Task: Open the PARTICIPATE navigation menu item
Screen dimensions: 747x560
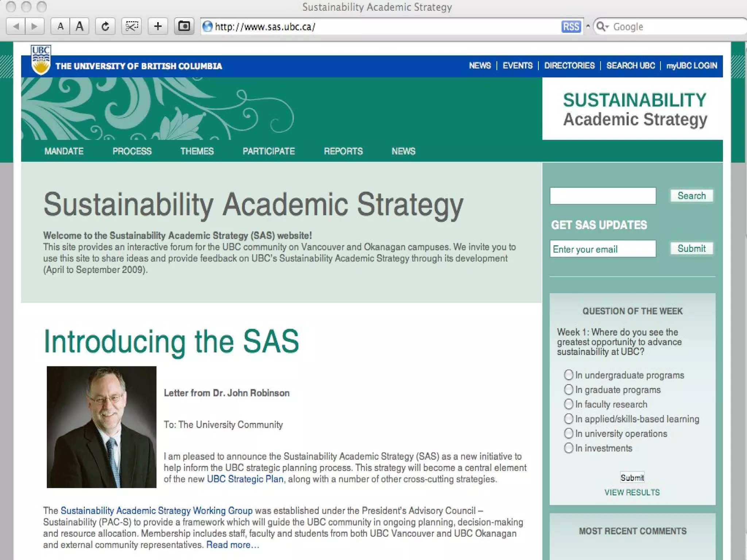Action: coord(269,151)
